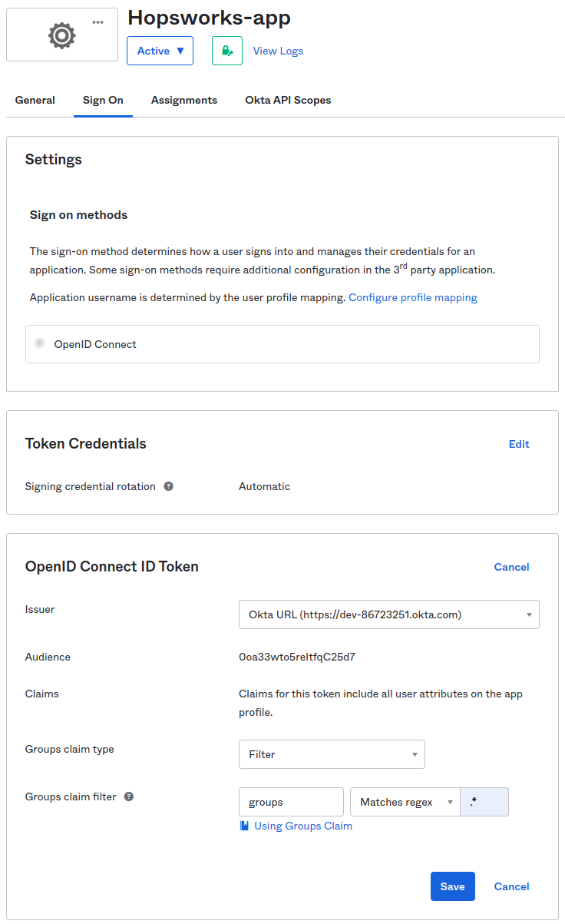Click the groups claim name input field
This screenshot has height=924, width=565.
pyautogui.click(x=291, y=802)
